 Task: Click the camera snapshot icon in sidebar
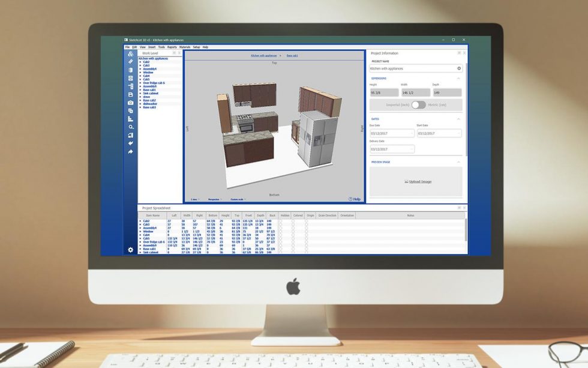point(131,103)
